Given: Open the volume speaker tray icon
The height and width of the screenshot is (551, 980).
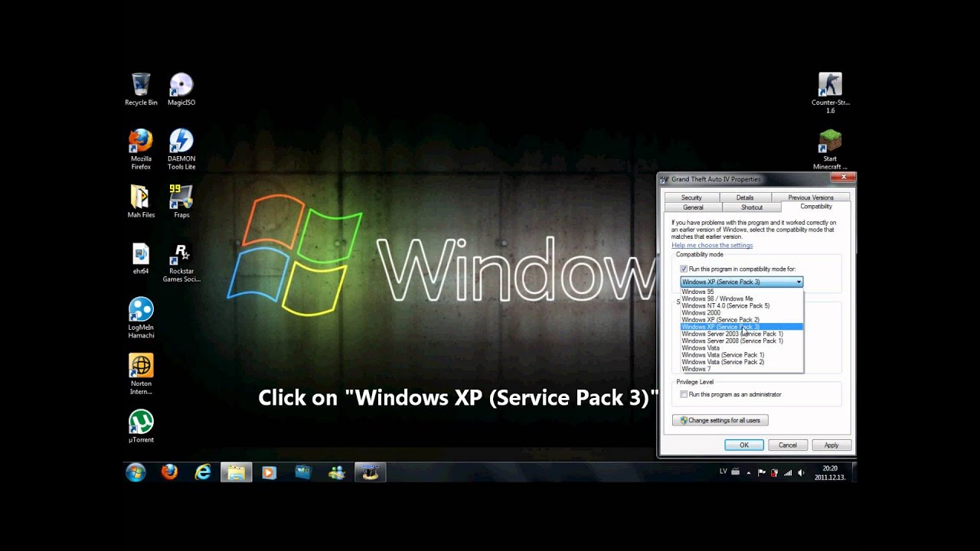Looking at the screenshot, I should [x=801, y=472].
